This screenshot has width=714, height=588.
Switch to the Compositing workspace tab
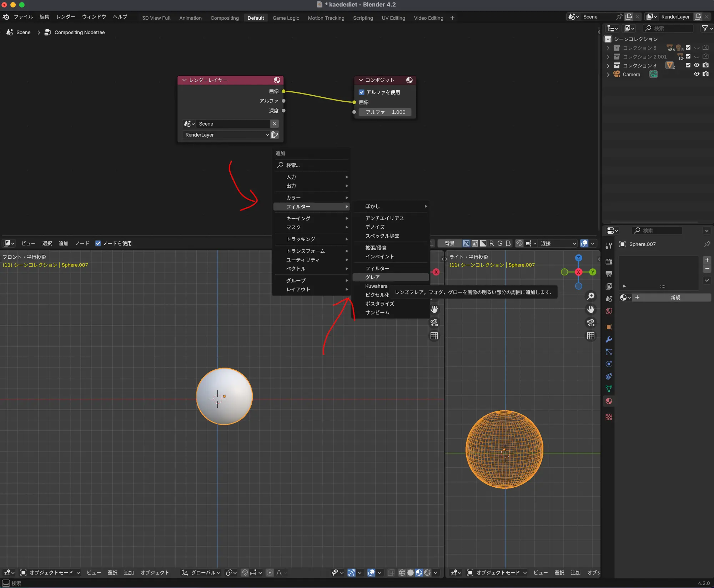tap(225, 18)
